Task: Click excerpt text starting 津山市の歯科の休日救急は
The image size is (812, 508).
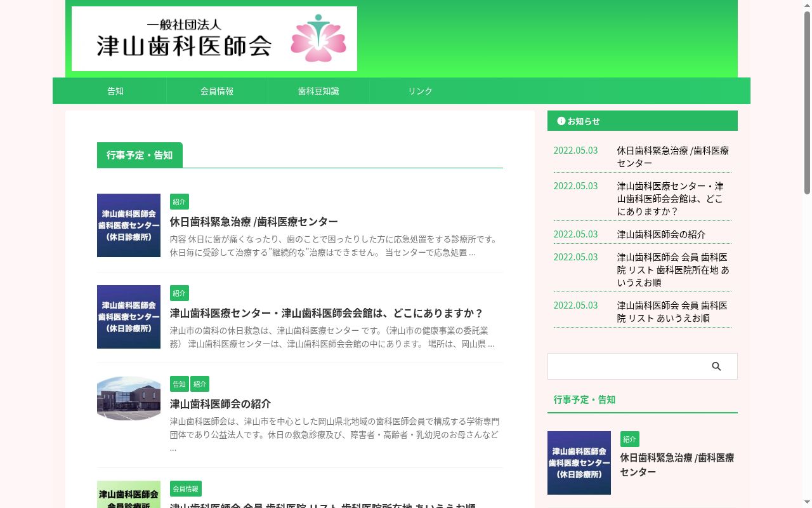Action: [x=332, y=337]
